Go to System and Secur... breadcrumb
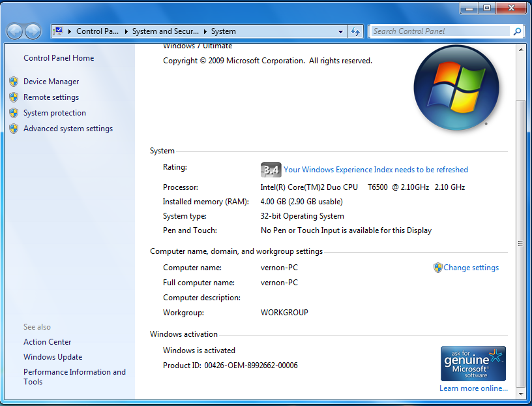This screenshot has height=406, width=532. pyautogui.click(x=165, y=31)
